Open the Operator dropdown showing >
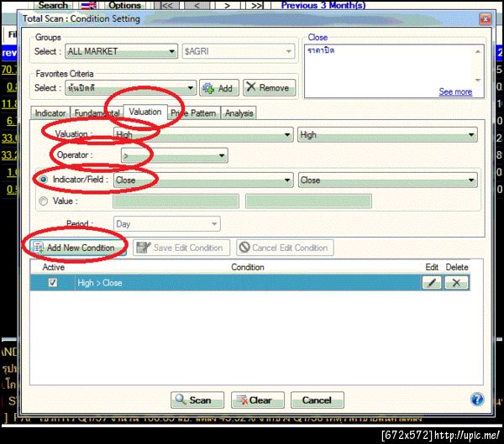Viewport: 504px width, 444px height. (x=174, y=155)
